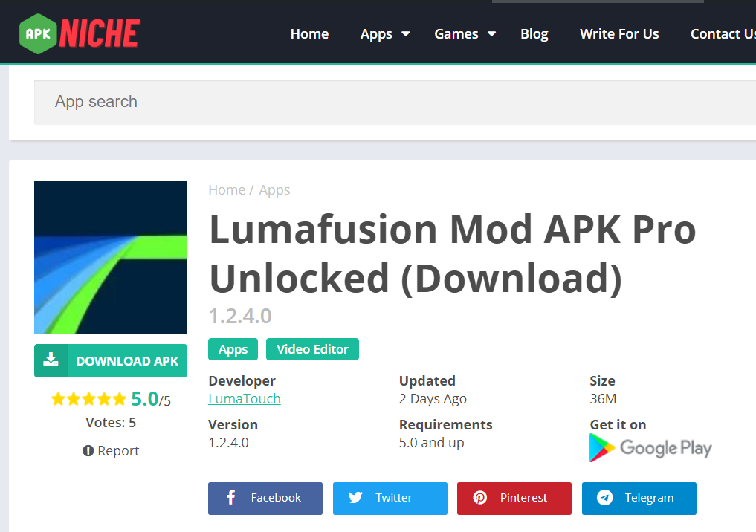Focus the App search field
The width and height of the screenshot is (756, 532).
395,102
